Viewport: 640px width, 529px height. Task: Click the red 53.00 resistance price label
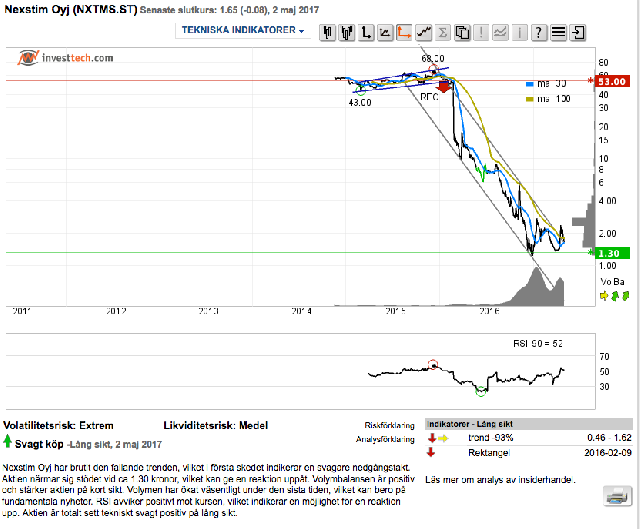[611, 81]
